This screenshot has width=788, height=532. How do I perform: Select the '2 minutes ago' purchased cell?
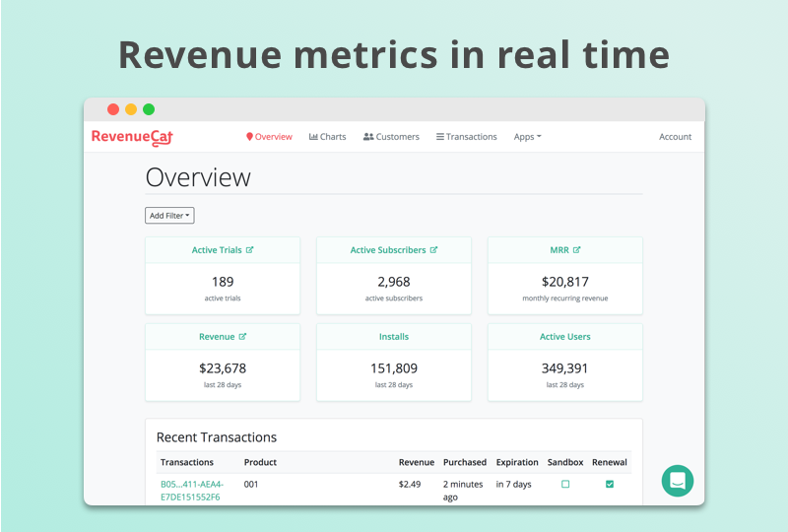463,491
